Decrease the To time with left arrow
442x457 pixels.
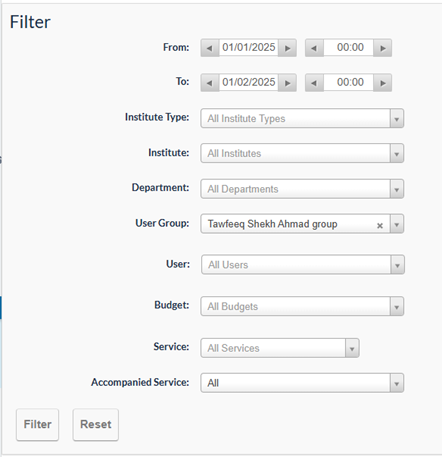(314, 83)
